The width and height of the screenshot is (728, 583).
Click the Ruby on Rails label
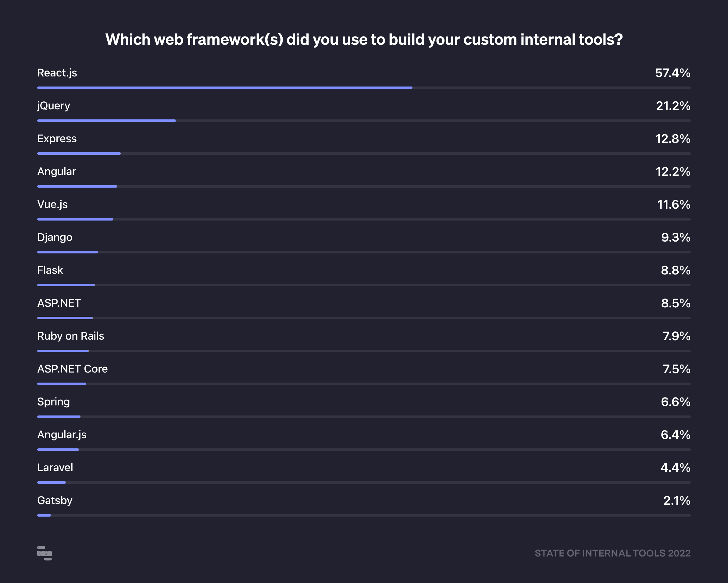70,336
